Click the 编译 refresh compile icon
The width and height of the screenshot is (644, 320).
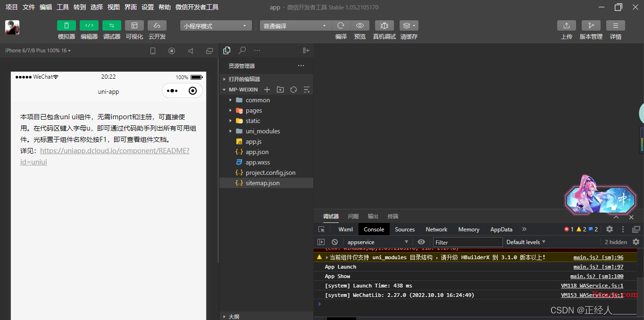341,25
